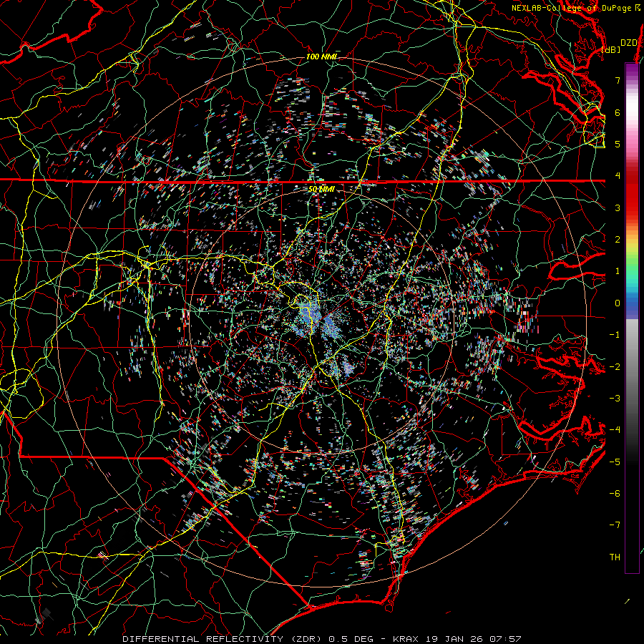Click the 2 value on color scale

pyautogui.click(x=618, y=240)
